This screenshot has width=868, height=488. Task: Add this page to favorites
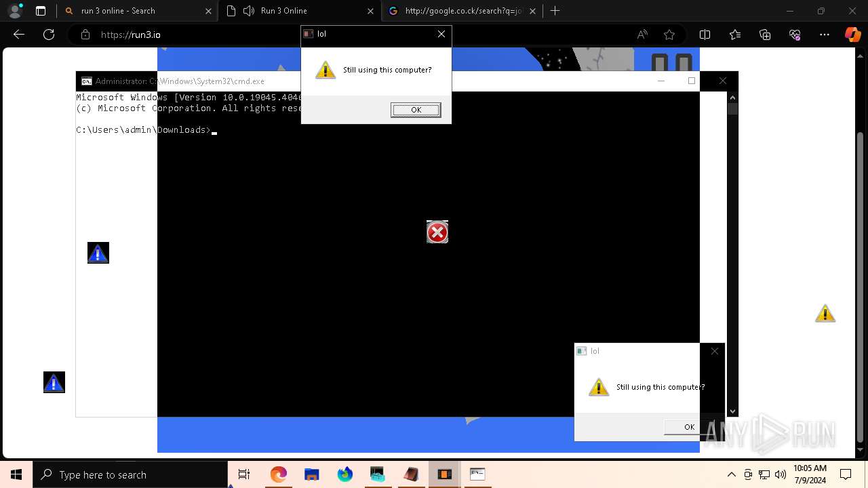point(669,35)
